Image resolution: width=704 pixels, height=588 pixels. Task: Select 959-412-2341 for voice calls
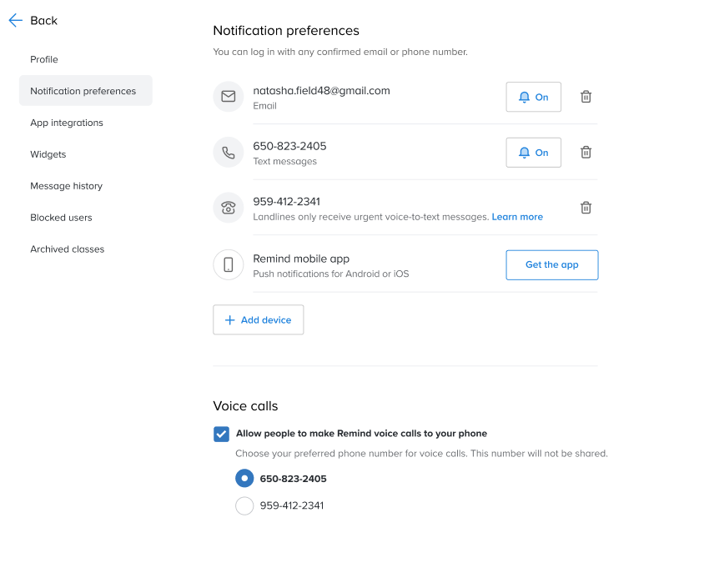[x=244, y=505]
